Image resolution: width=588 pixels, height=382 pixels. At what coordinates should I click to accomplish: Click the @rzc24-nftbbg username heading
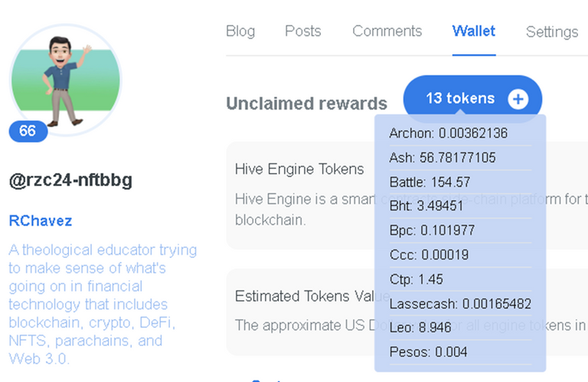coord(70,180)
